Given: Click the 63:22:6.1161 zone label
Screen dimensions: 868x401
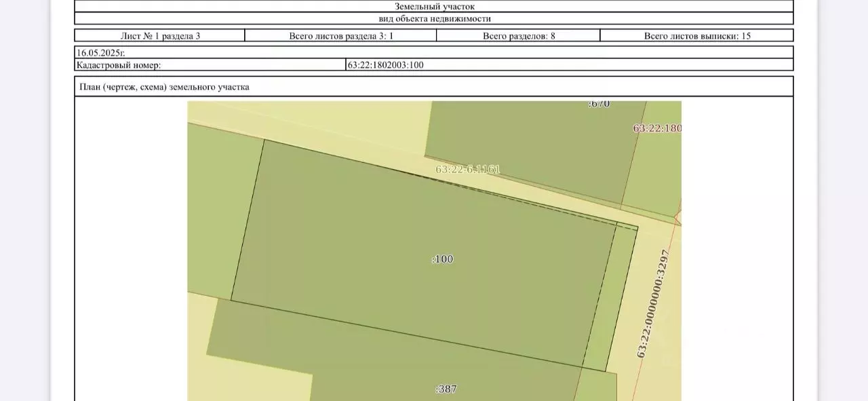Looking at the screenshot, I should pos(467,170).
